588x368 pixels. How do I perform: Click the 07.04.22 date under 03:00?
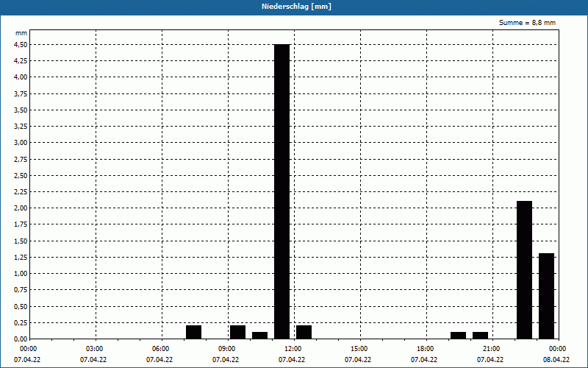(x=93, y=360)
